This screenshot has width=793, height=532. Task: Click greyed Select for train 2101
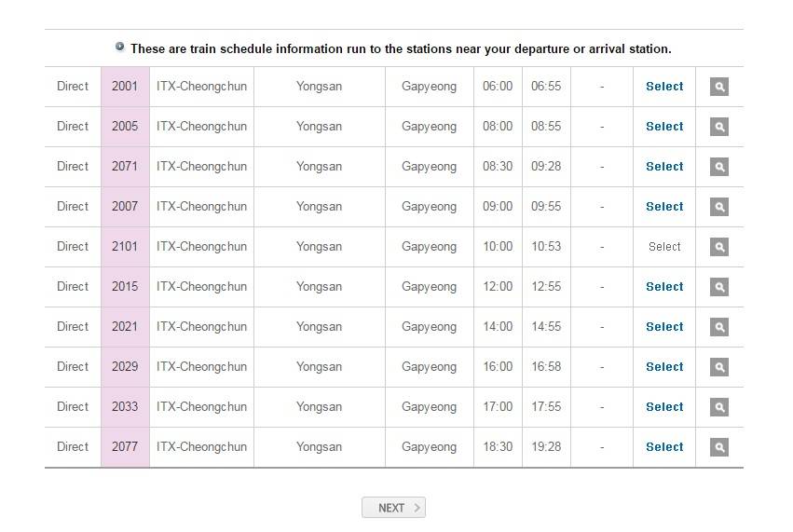664,247
